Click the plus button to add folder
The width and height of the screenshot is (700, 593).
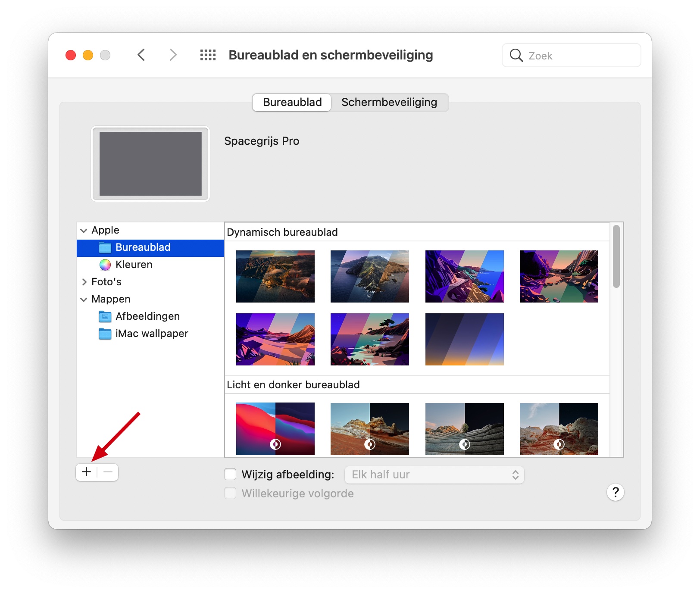(x=87, y=472)
